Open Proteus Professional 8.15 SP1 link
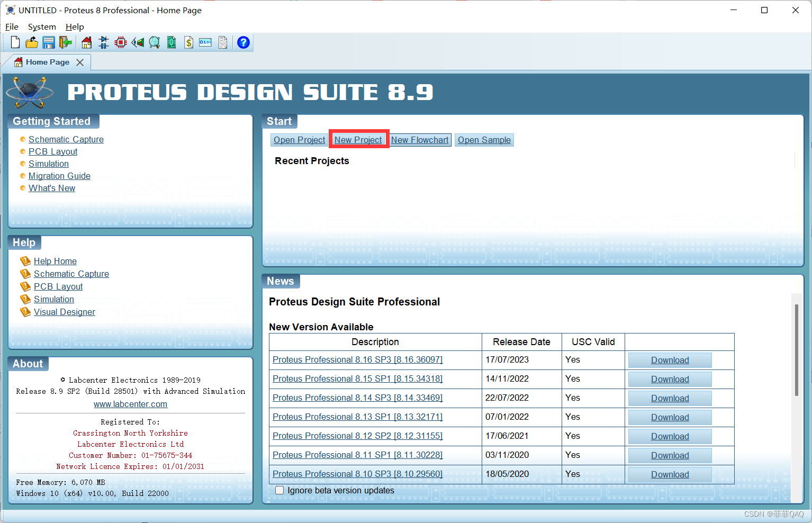Viewport: 812px width, 523px height. [358, 378]
